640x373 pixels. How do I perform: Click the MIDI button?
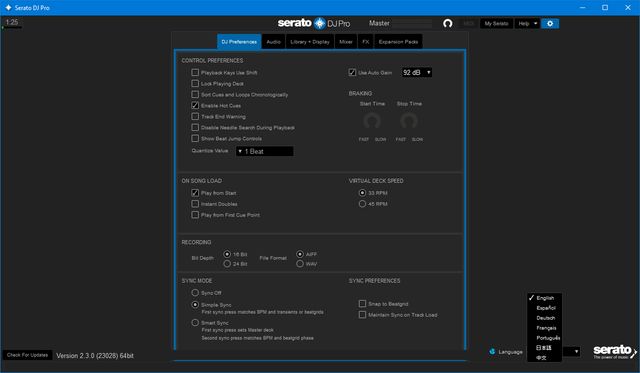(x=469, y=24)
